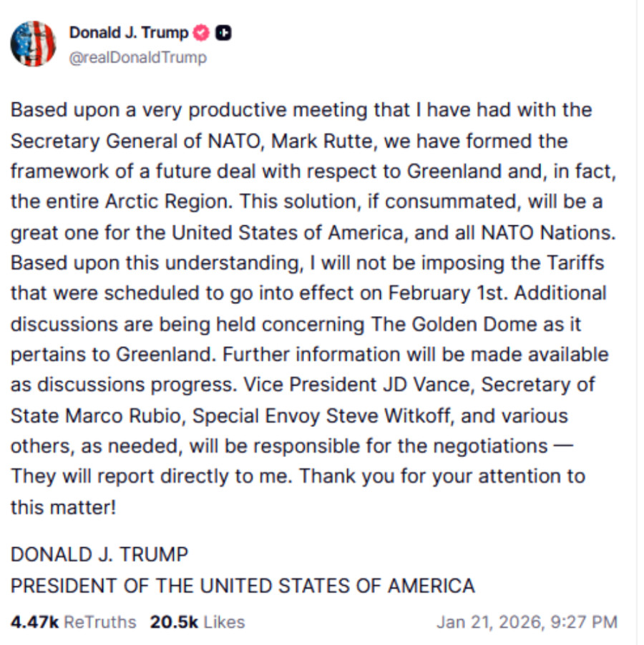This screenshot has width=644, height=645.
Task: Click the black badge icon beside the checkmark
Action: 223,33
